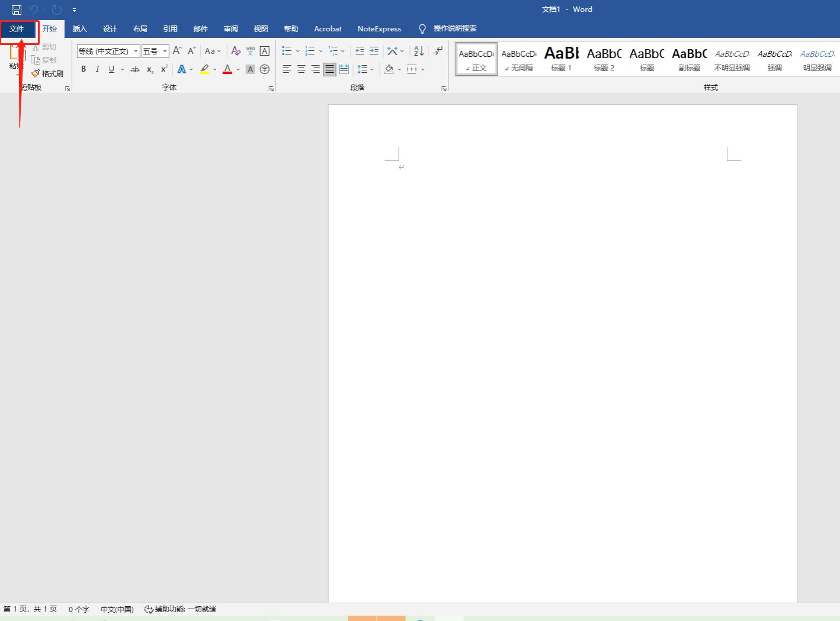
Task: Open the 文件 (File) tab
Action: pos(17,28)
